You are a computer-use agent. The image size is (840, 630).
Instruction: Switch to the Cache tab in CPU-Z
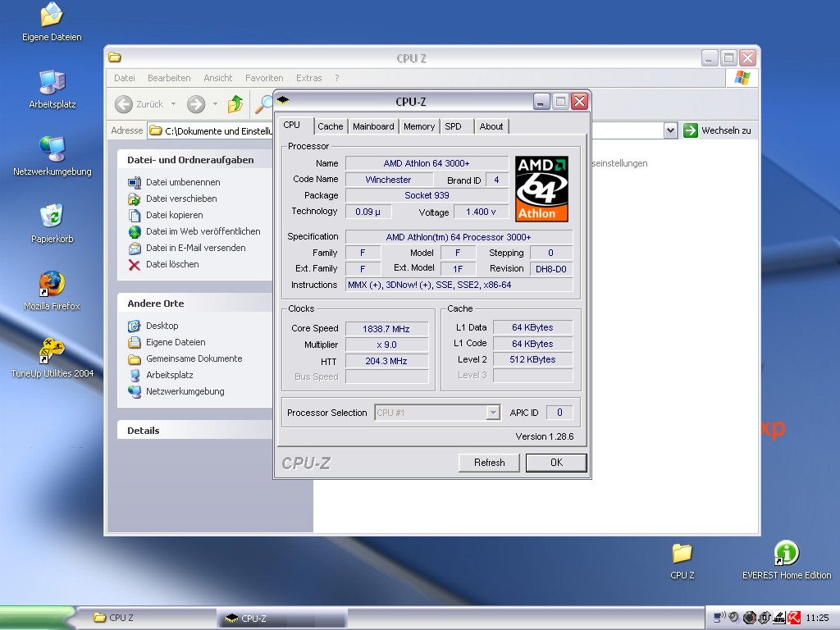(330, 126)
